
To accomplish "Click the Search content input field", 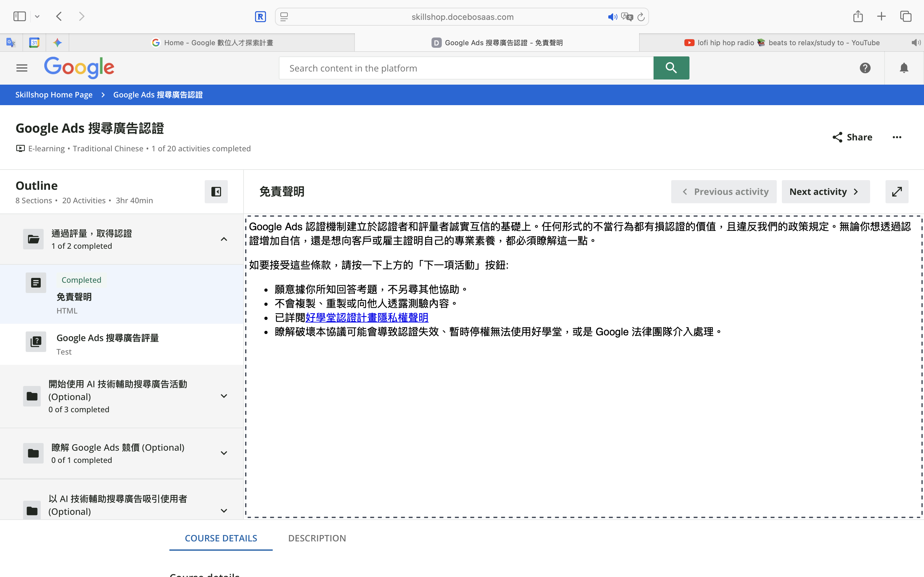I will coord(466,68).
